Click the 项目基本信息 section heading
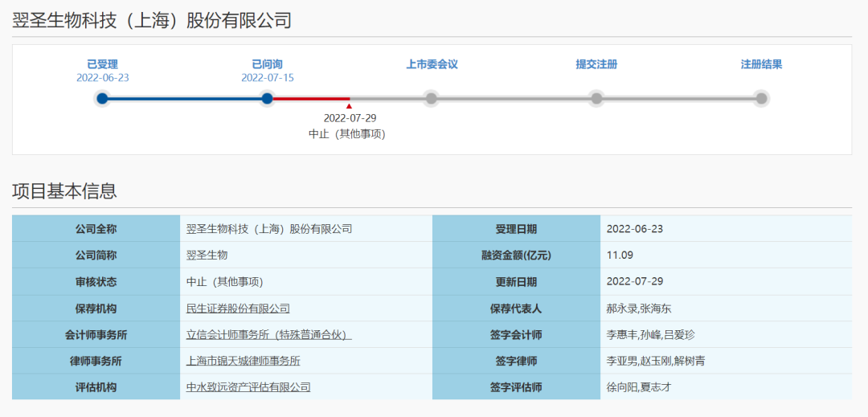This screenshot has height=417, width=868. 65,190
